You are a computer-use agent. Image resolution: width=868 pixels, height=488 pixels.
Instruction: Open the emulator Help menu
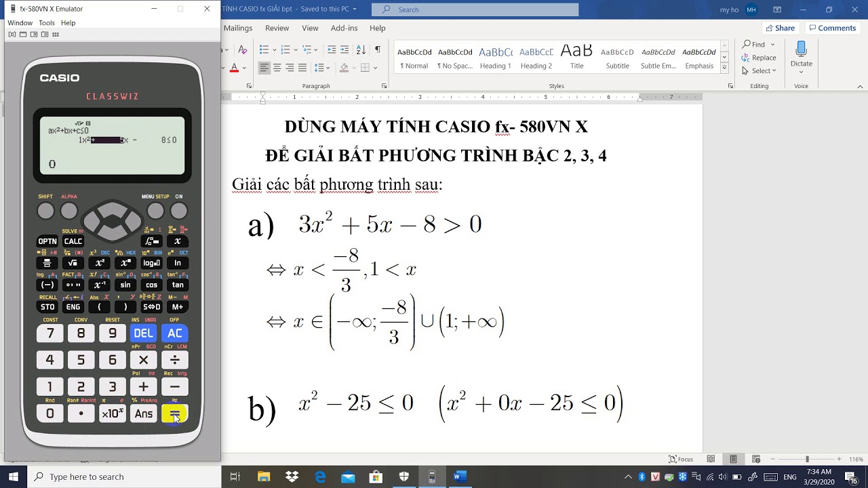(x=68, y=22)
